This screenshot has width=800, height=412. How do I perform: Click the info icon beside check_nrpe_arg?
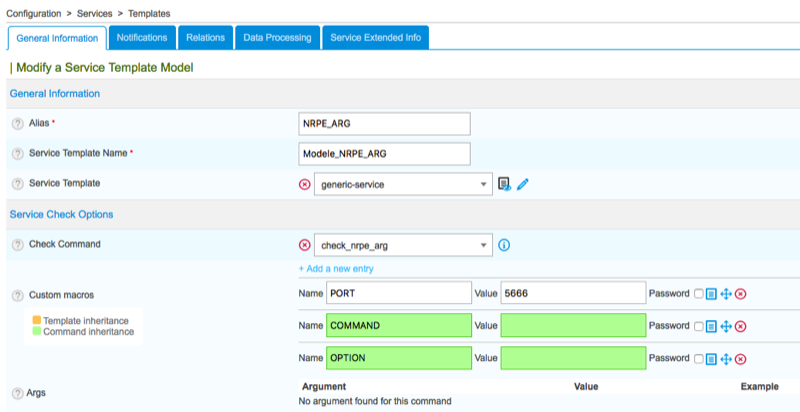pyautogui.click(x=505, y=245)
